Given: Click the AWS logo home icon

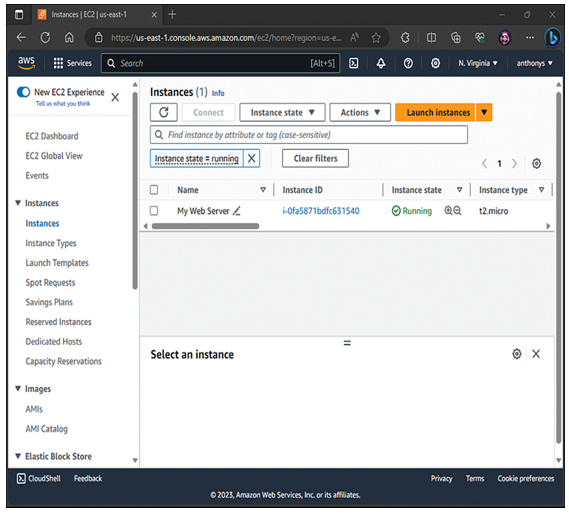Looking at the screenshot, I should pyautogui.click(x=26, y=63).
